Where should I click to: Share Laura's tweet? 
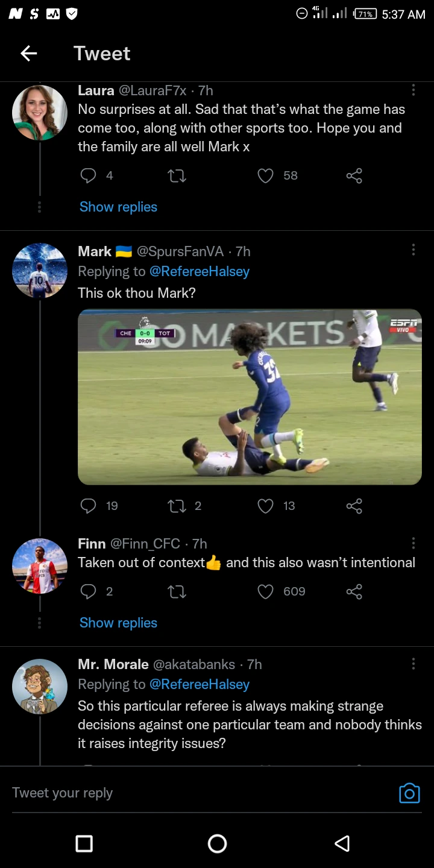[x=354, y=175]
